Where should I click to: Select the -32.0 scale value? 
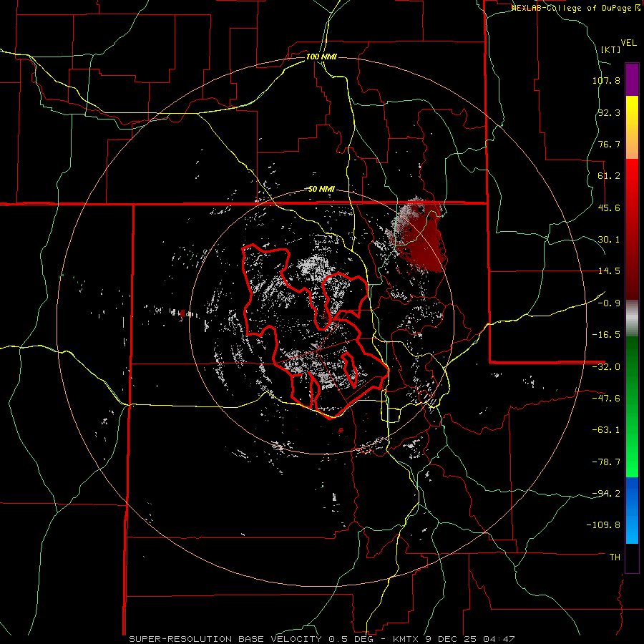tap(606, 367)
